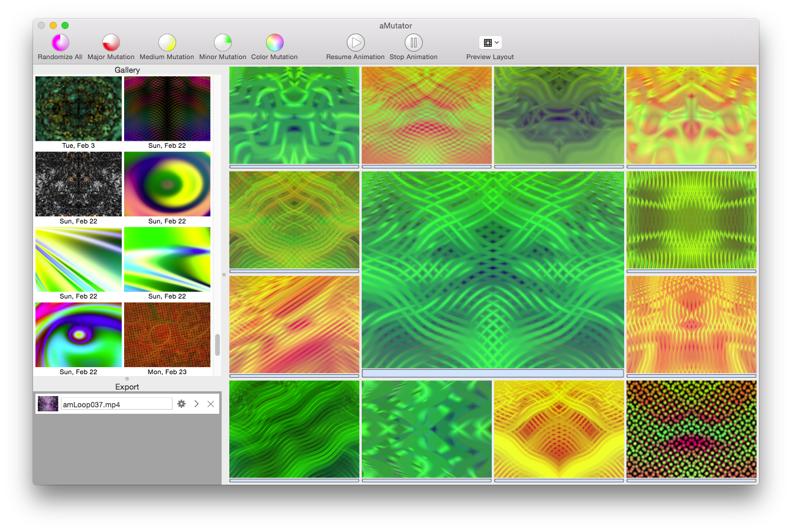Click the slider bar beneath the large center preview
This screenshot has height=532, width=792.
pyautogui.click(x=492, y=374)
